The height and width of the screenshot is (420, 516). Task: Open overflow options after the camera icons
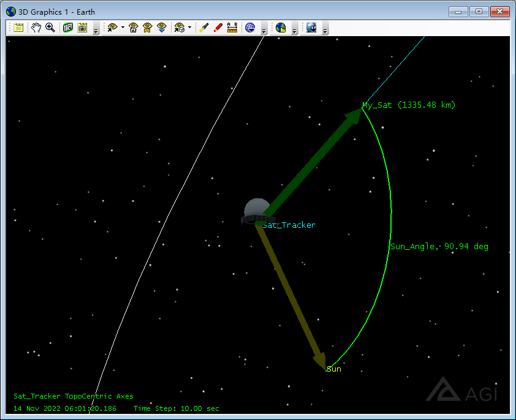(x=96, y=28)
